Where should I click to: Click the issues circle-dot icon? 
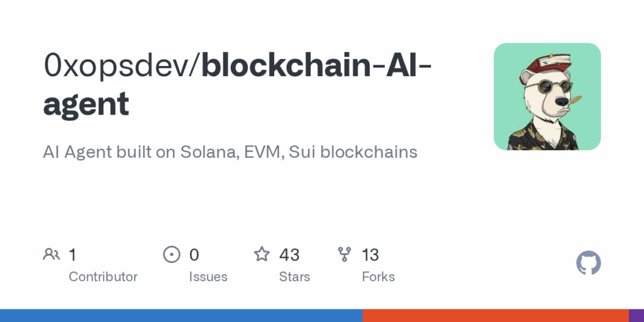[x=172, y=255]
